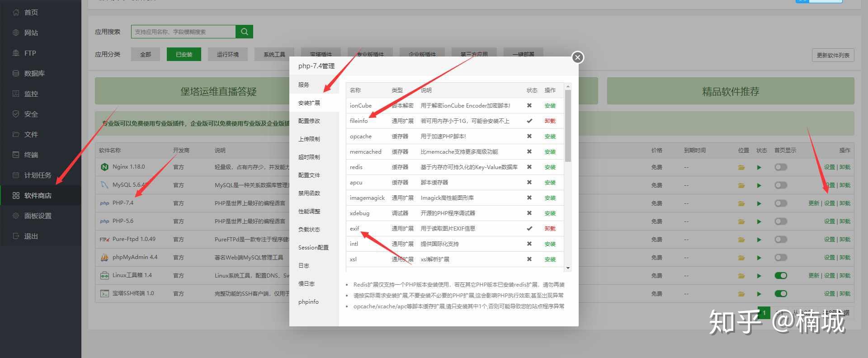This screenshot has height=358, width=868.
Task: Click the green search magnifier button
Action: click(x=245, y=32)
